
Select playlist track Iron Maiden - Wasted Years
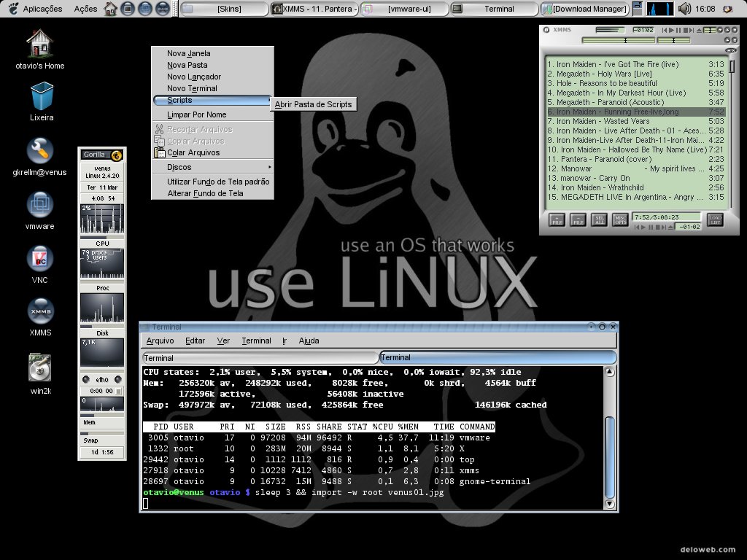pos(635,121)
